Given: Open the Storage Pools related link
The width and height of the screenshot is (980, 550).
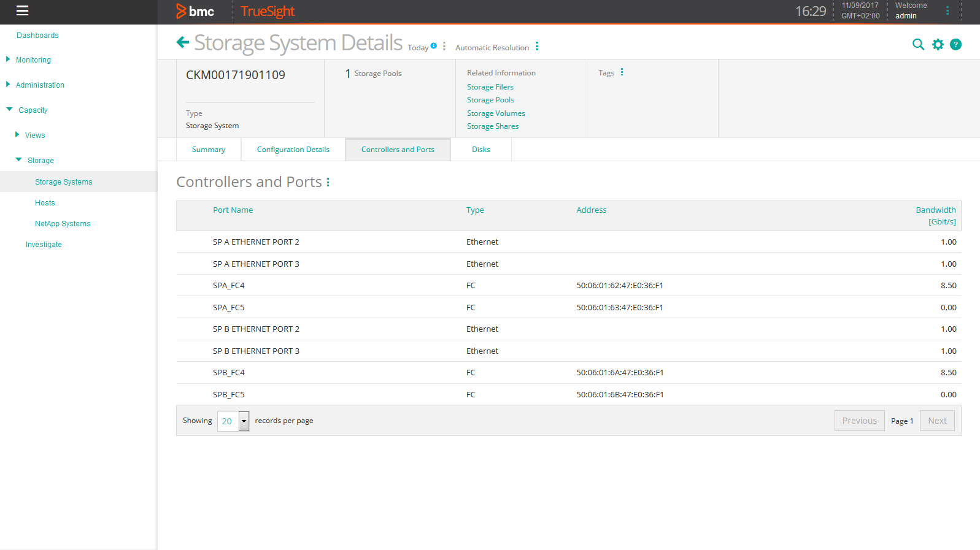Looking at the screenshot, I should point(490,100).
